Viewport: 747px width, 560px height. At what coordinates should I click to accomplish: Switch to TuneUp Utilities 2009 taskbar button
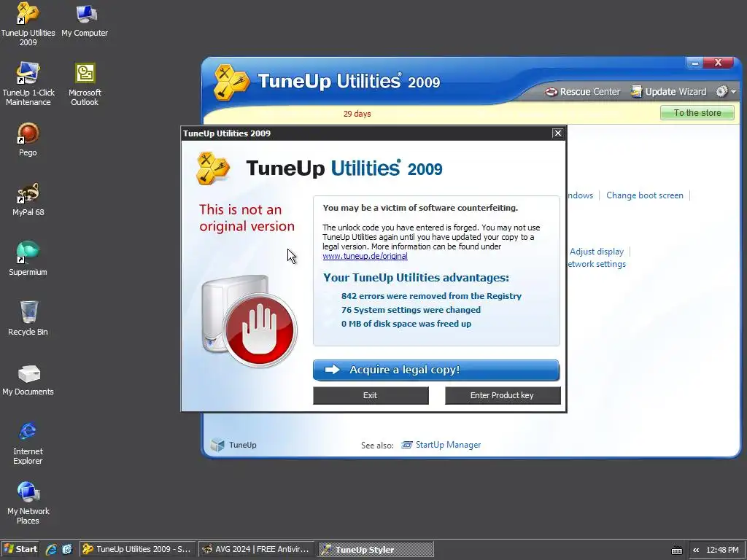(x=137, y=549)
